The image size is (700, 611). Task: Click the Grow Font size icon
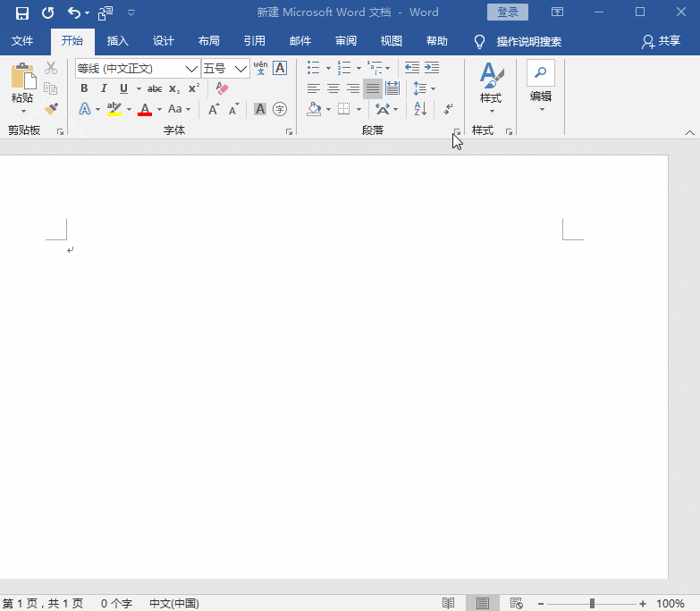tap(214, 109)
